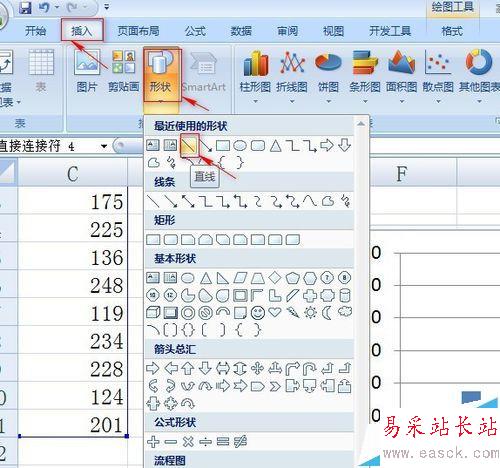Select the diamond in 基本形状 section
500x468 pixels.
(275, 277)
